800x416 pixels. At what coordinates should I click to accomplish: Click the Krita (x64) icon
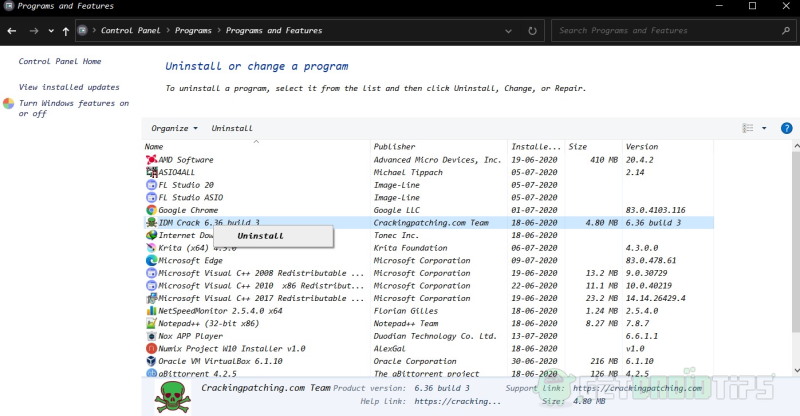click(151, 248)
